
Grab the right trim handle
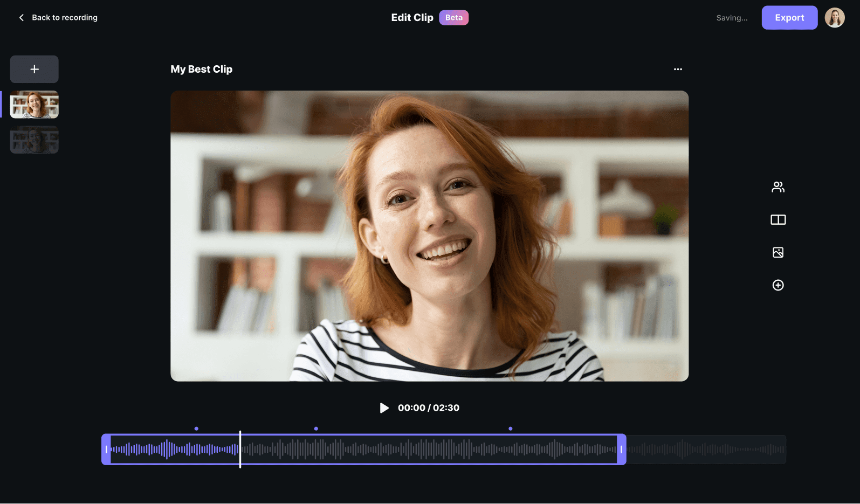click(x=621, y=449)
